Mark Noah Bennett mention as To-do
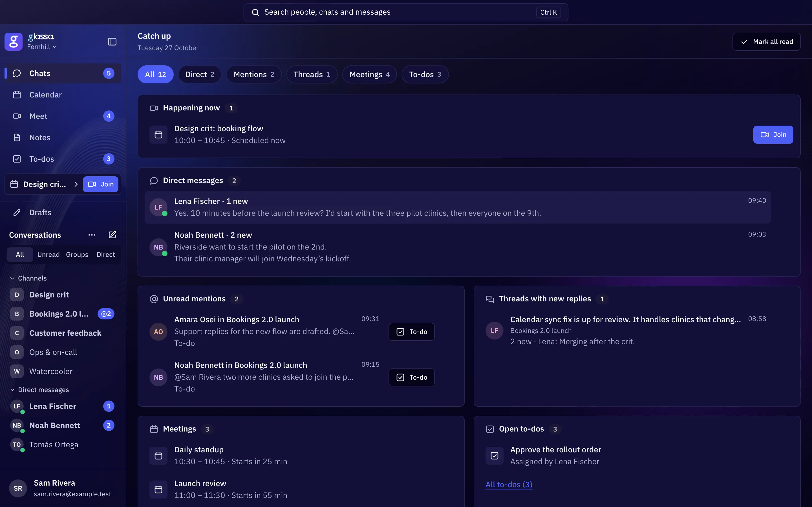The height and width of the screenshot is (507, 812). pos(411,377)
